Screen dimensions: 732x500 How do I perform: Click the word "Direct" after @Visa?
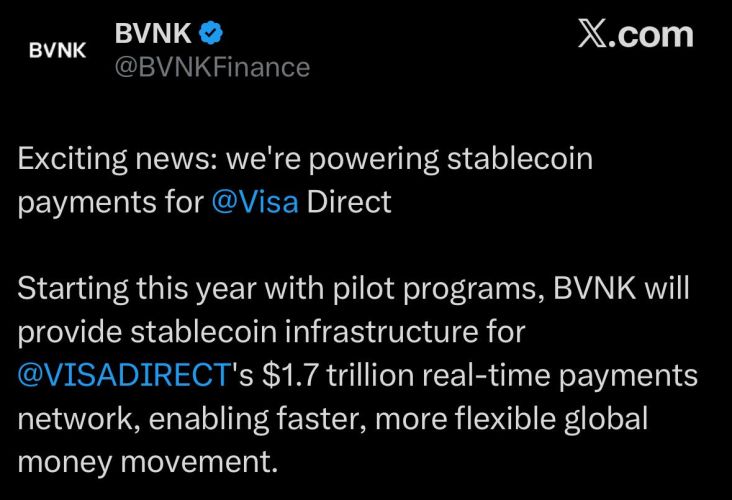(349, 200)
